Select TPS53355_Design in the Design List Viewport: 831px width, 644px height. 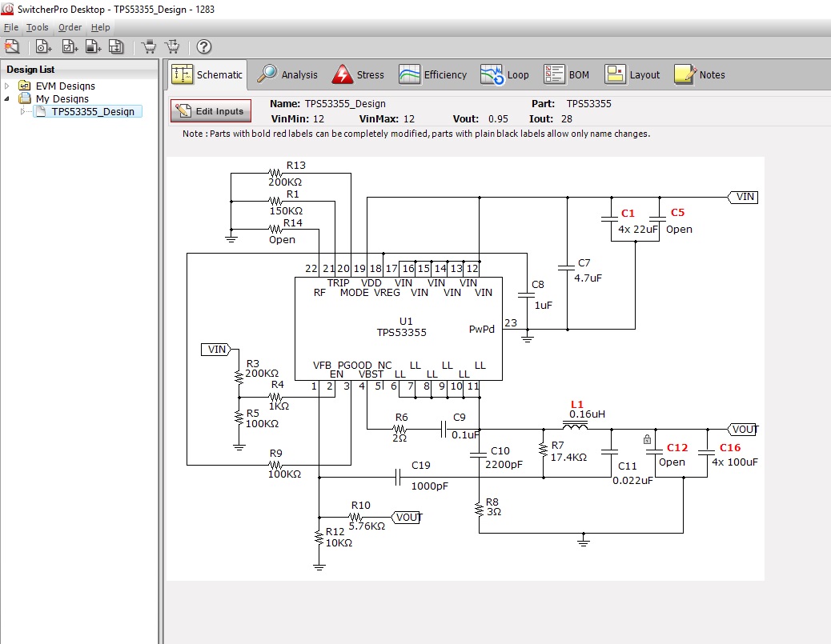93,111
